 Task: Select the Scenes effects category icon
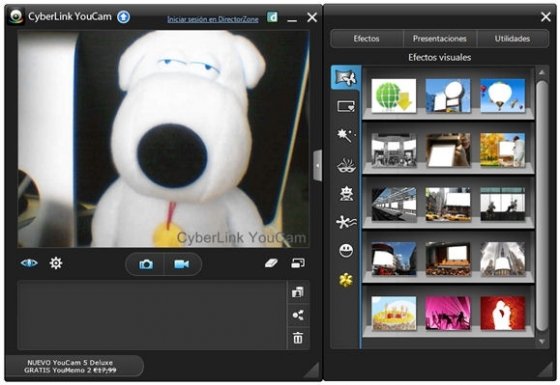[x=346, y=78]
